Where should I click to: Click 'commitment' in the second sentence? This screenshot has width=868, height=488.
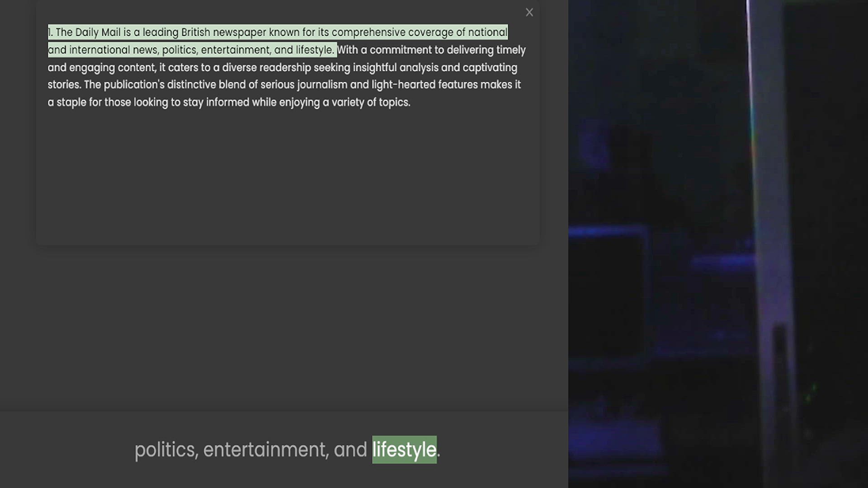pos(401,50)
